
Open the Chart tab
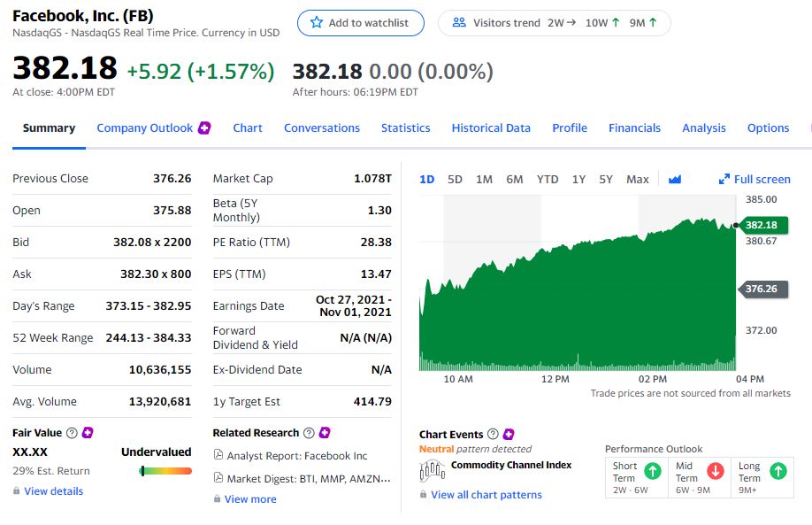point(248,128)
